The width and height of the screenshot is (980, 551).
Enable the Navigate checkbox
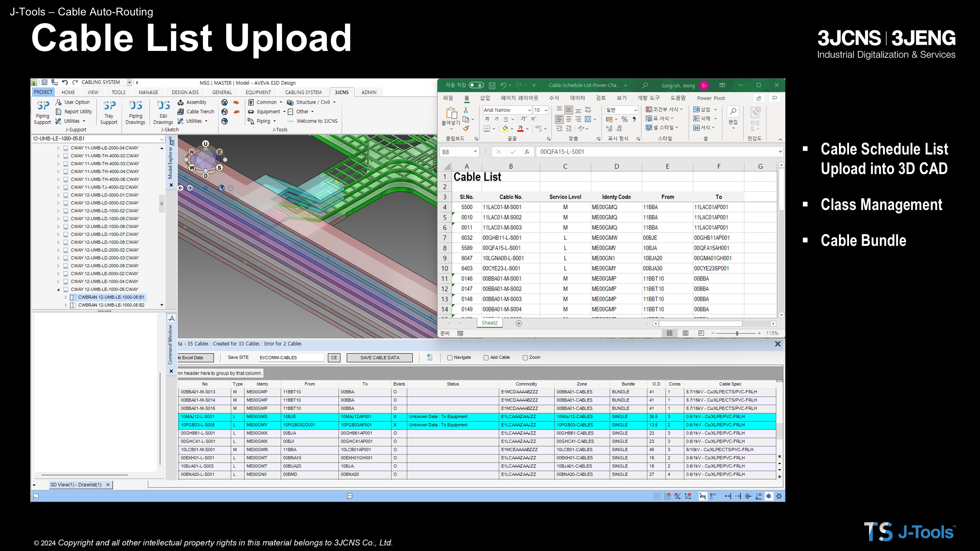point(450,358)
